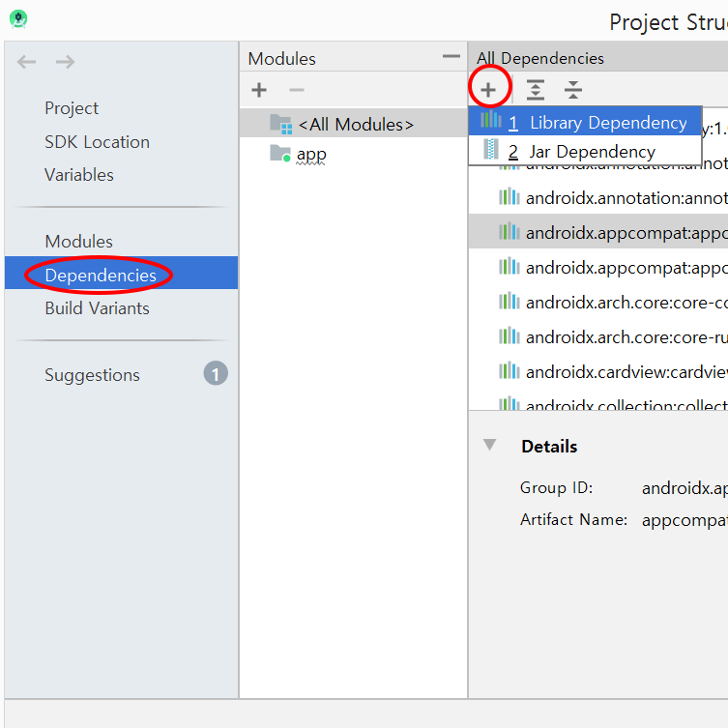Select highlighted androidx.appcompat:appc dependency
Viewport: 728px width, 728px height.
pyautogui.click(x=598, y=231)
